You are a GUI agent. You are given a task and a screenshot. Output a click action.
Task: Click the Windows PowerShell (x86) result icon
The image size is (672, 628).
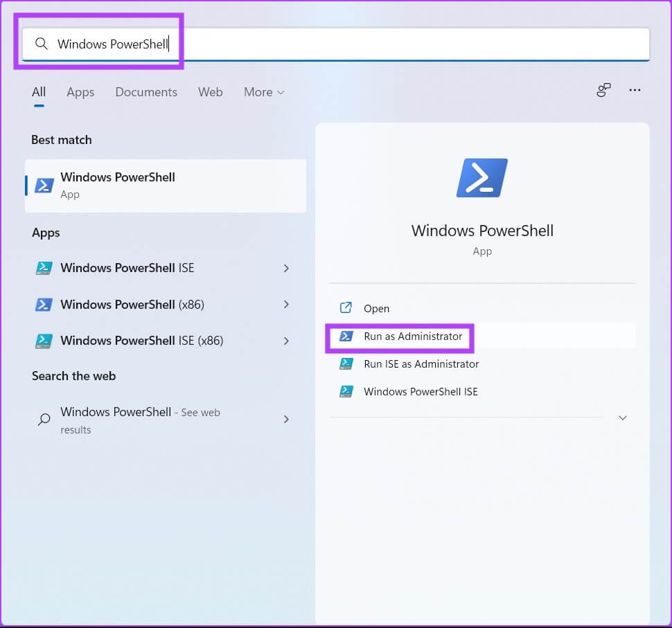tap(44, 305)
